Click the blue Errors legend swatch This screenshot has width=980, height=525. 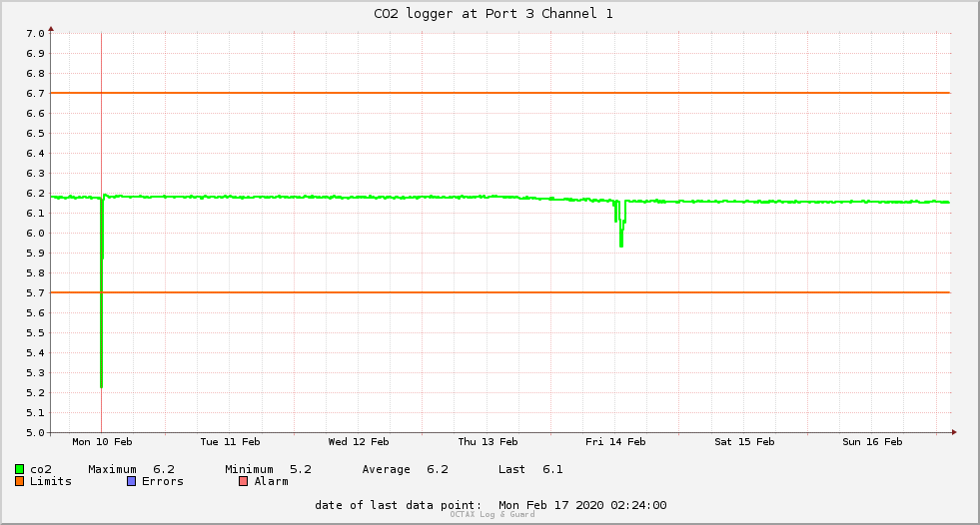coord(131,481)
